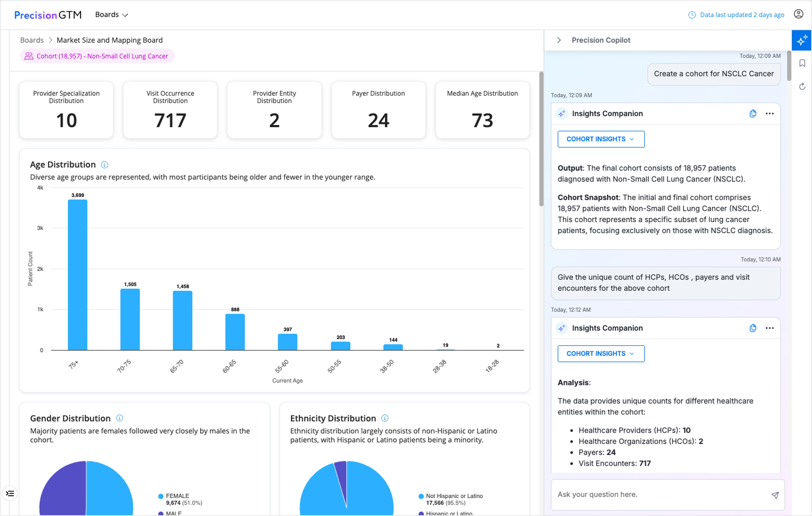The image size is (812, 516).
Task: Expand the first COHORT INSIGHTS dropdown
Action: click(x=601, y=139)
